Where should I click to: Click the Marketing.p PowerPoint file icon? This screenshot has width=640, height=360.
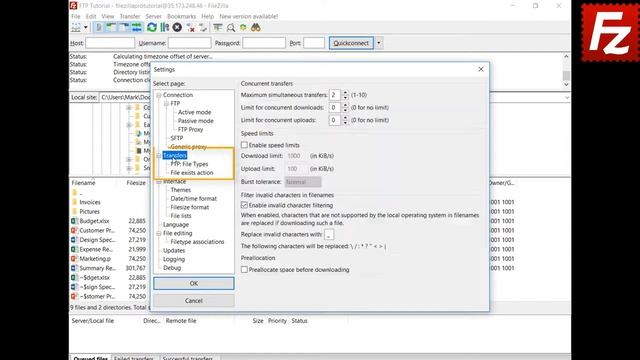[74, 258]
